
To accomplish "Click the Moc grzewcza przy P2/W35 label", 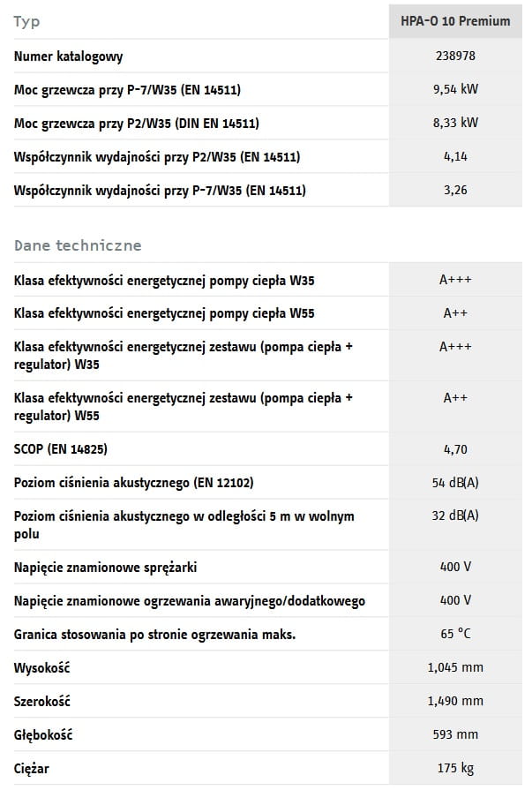I will click(137, 123).
